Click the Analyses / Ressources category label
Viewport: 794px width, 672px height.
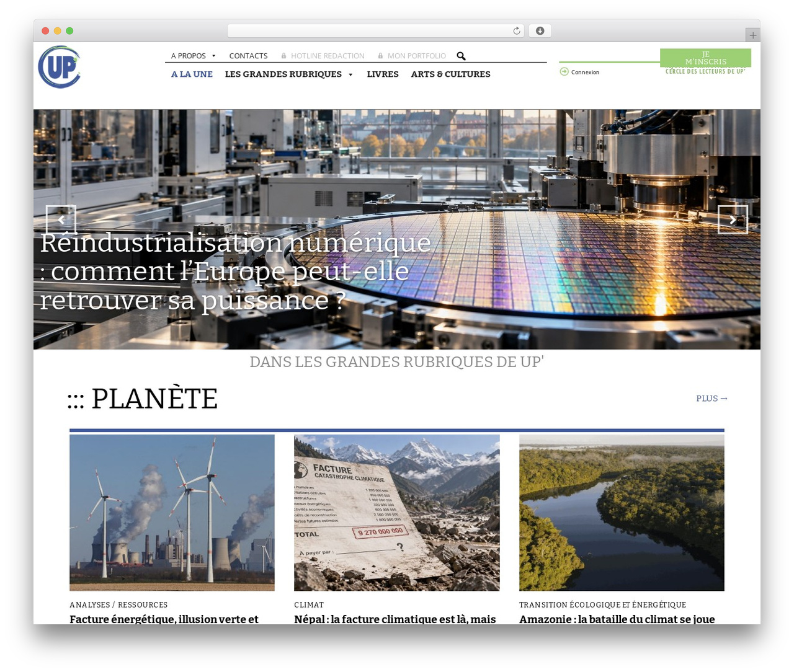(x=118, y=605)
